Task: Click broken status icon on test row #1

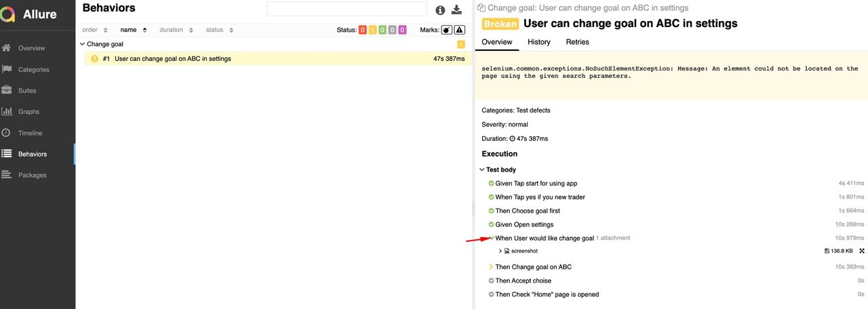Action: (x=95, y=59)
